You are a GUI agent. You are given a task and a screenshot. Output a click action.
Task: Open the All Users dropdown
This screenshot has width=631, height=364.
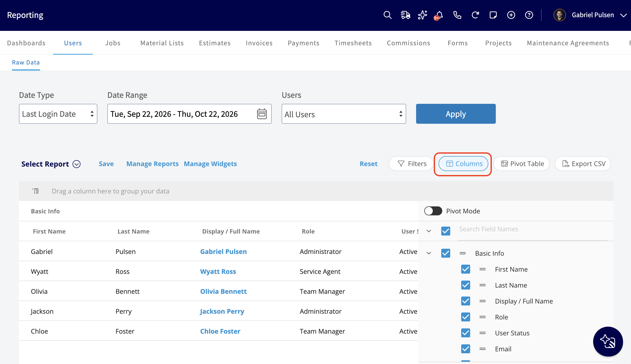(344, 114)
